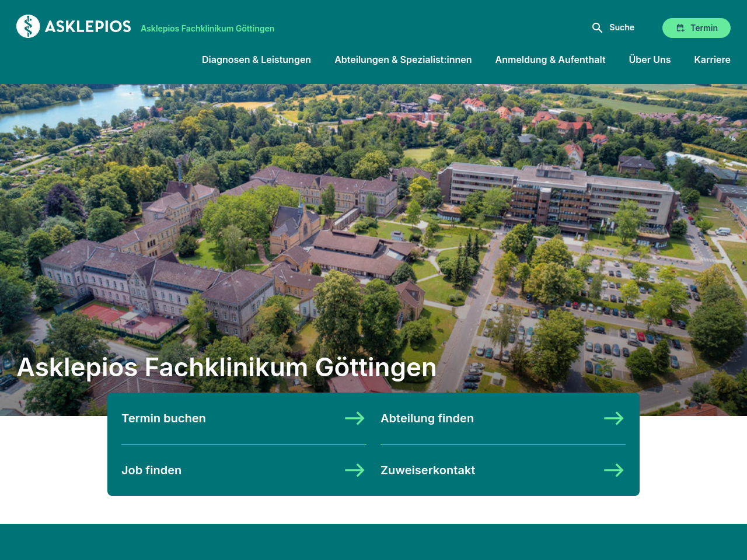This screenshot has width=747, height=560.
Task: Click the arrow next to Termin buchen
Action: [x=354, y=418]
